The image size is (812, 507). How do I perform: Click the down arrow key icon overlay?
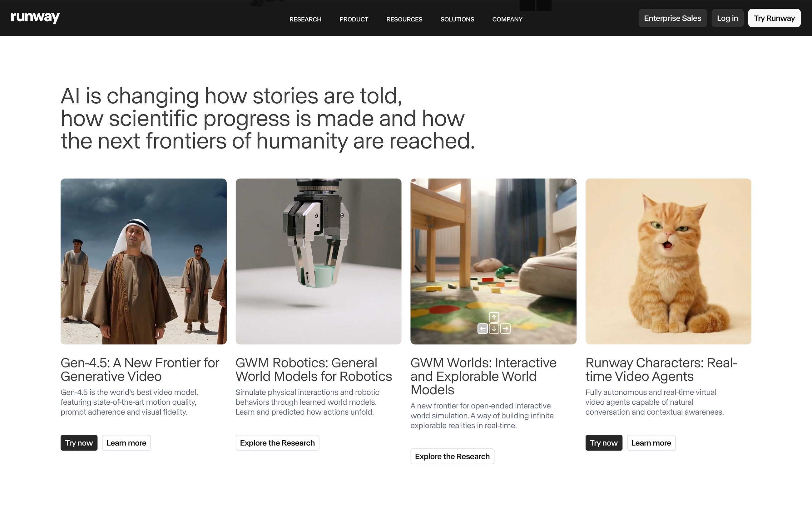493,329
